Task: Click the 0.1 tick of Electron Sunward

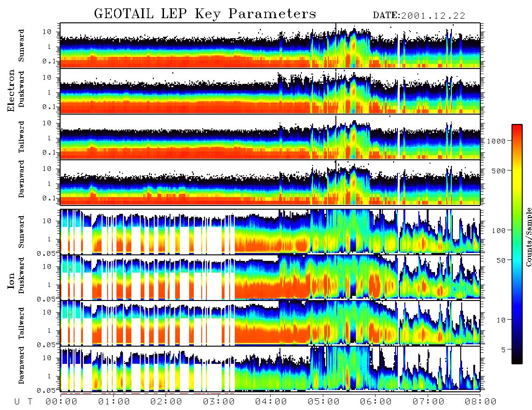Action: [x=49, y=61]
